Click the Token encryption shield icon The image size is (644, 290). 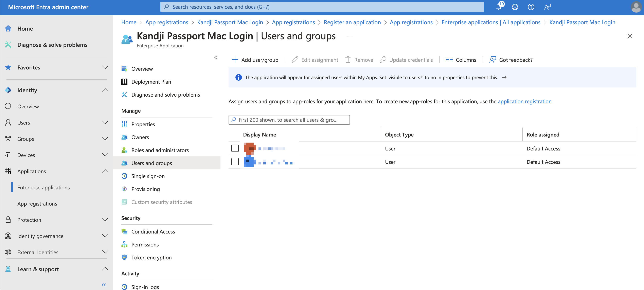(124, 257)
